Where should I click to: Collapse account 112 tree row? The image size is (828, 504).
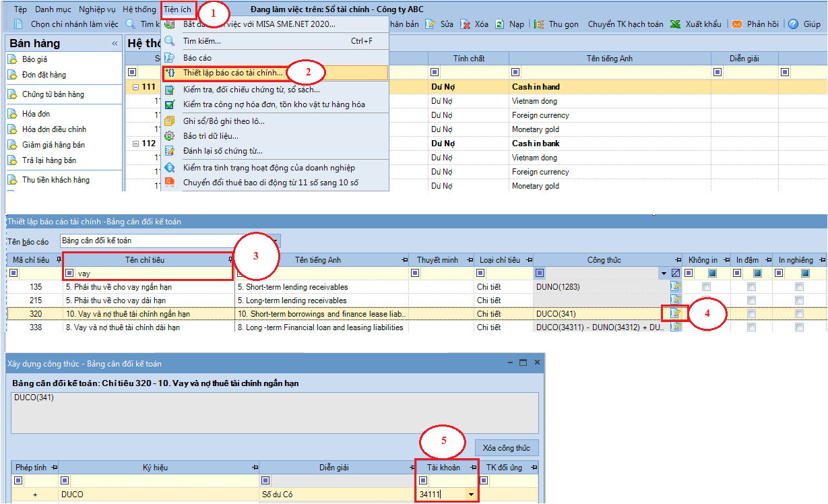(136, 144)
